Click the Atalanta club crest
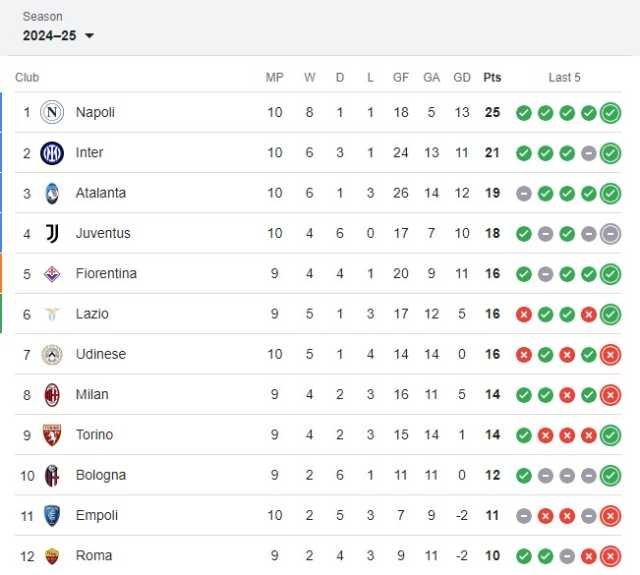This screenshot has width=640, height=575. (x=52, y=193)
